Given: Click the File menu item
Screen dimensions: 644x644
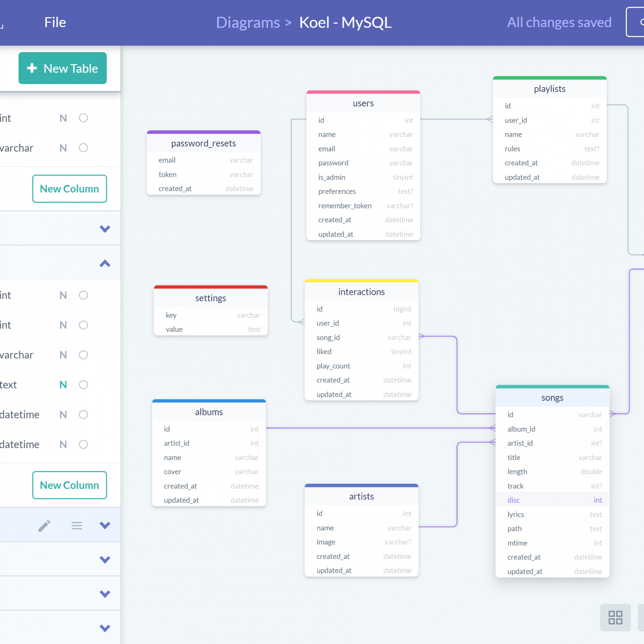Looking at the screenshot, I should [55, 22].
